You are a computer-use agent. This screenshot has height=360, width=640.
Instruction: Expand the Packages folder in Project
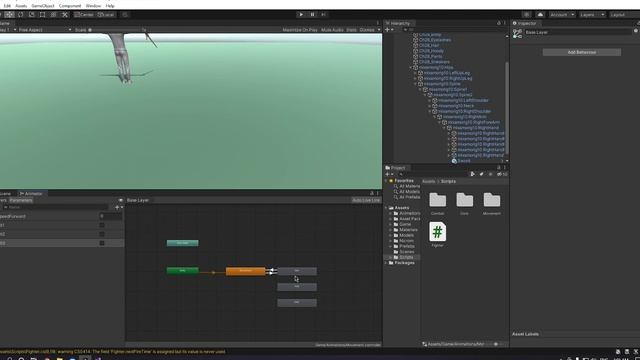pos(386,263)
